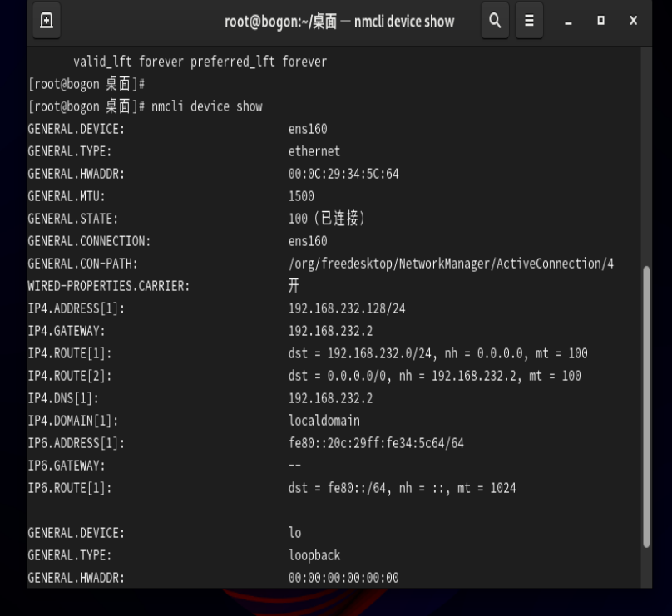The height and width of the screenshot is (616, 672).
Task: Click the MTU value 1500
Action: coord(301,196)
